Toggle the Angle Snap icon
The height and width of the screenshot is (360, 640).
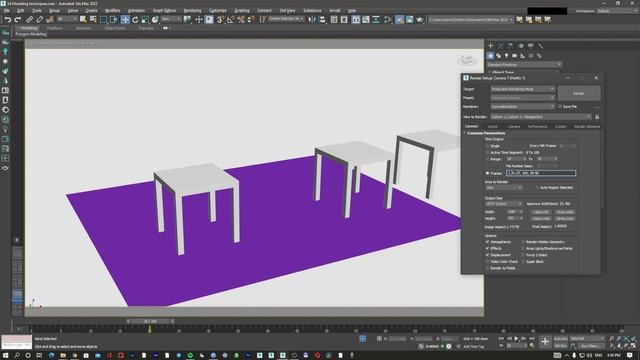231,20
